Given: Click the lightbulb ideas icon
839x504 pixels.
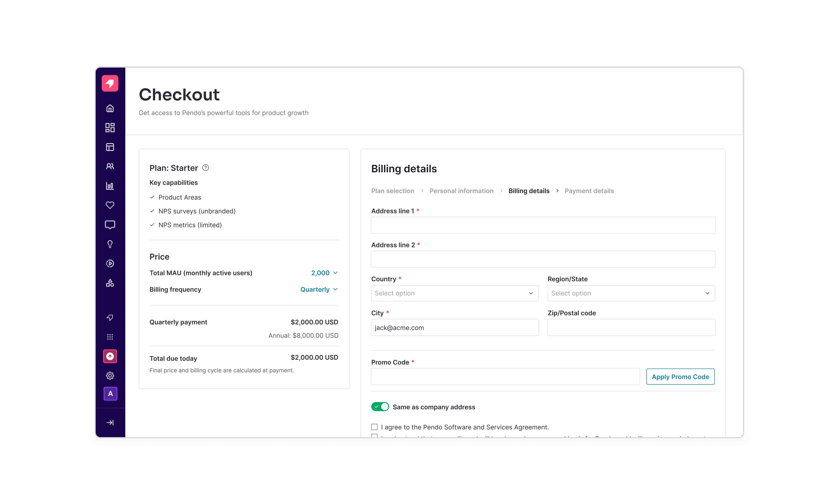Looking at the screenshot, I should [x=110, y=244].
